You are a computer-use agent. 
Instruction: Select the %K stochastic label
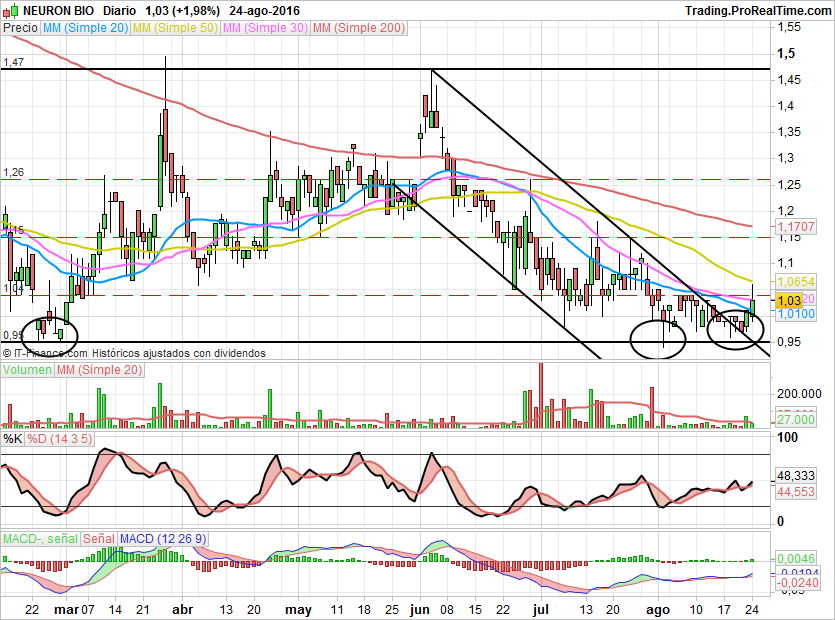pyautogui.click(x=13, y=439)
